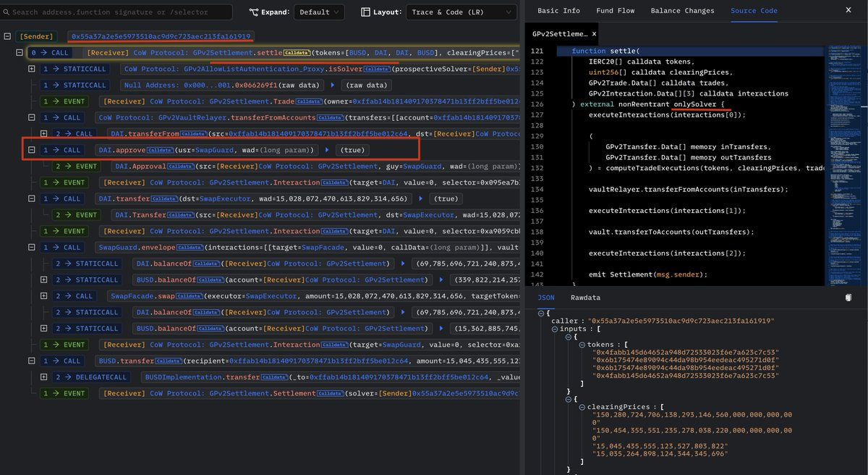The width and height of the screenshot is (868, 475).
Task: Copy the JSON data with clipboard icon
Action: point(848,297)
